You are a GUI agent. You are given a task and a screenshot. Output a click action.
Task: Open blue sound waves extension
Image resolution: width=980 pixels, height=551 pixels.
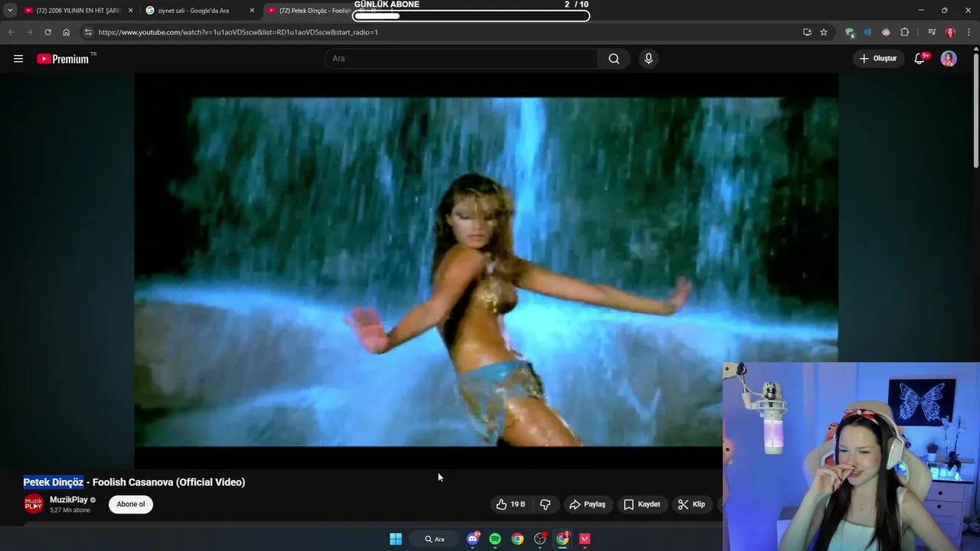click(867, 32)
